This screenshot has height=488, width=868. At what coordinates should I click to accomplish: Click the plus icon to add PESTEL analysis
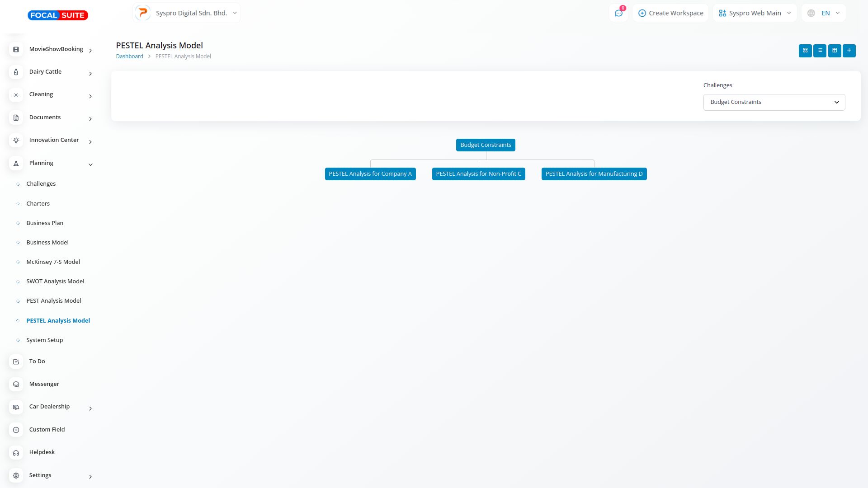(849, 51)
